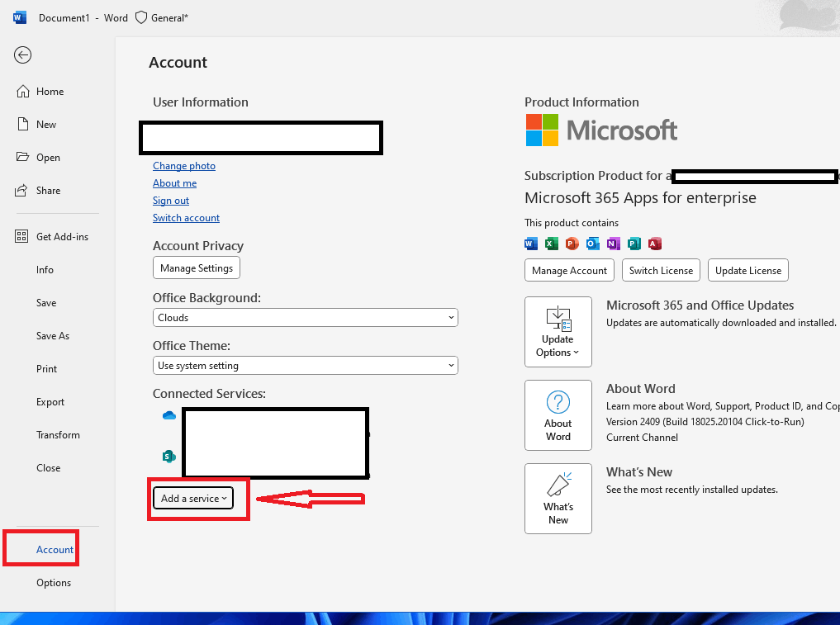Select Close in the backstage menu
Screen dimensions: 840x625
(x=48, y=467)
